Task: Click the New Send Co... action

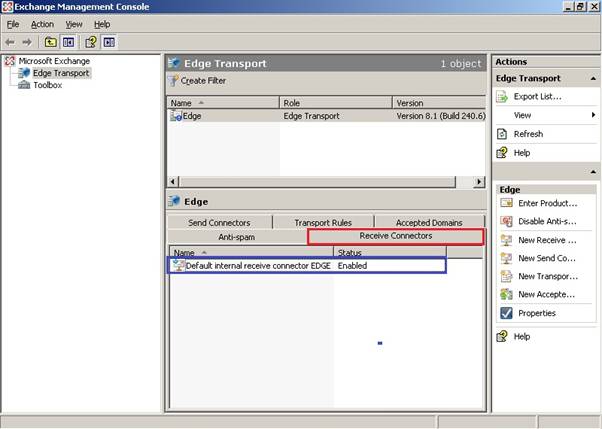Action: [x=547, y=258]
